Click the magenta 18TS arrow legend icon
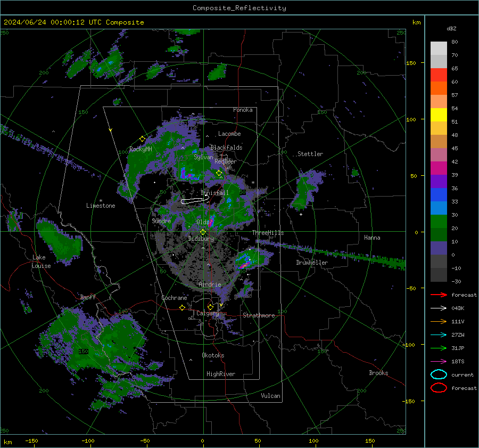 click(x=439, y=362)
